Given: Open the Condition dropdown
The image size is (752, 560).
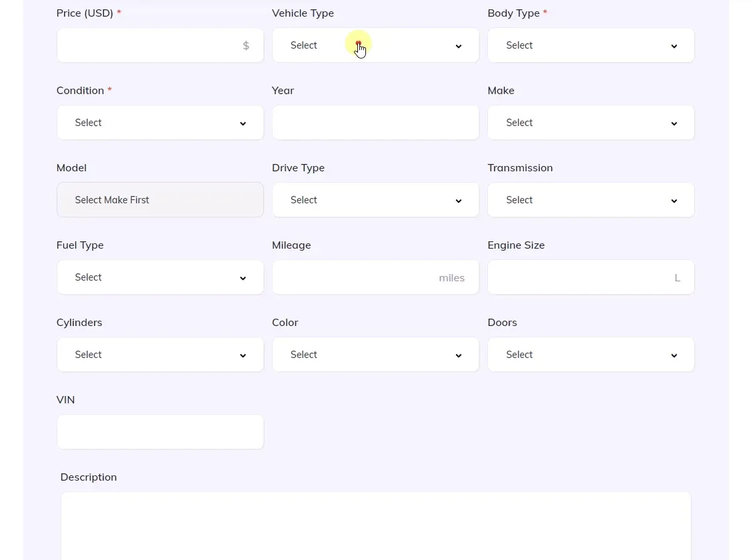Looking at the screenshot, I should click(160, 123).
